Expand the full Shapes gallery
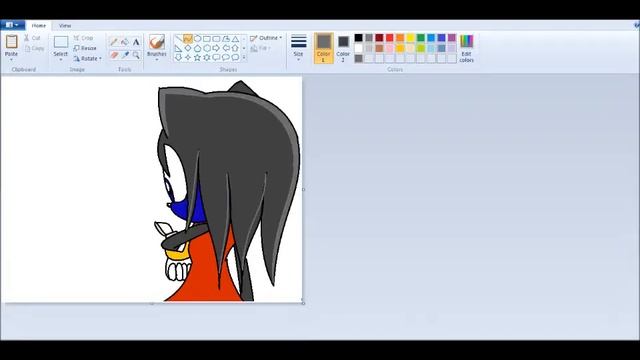Viewport: 640px width, 360px height. coord(244,58)
